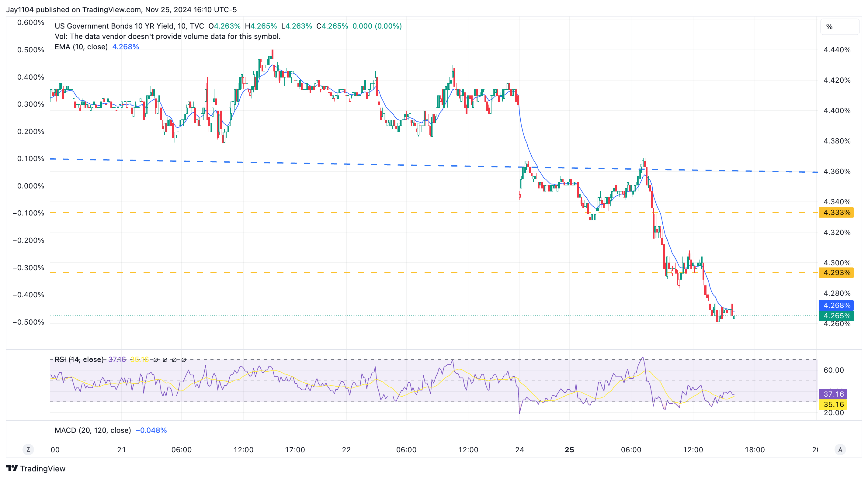This screenshot has height=479, width=868.
Task: Click the MACD value −0.048%
Action: click(x=151, y=430)
